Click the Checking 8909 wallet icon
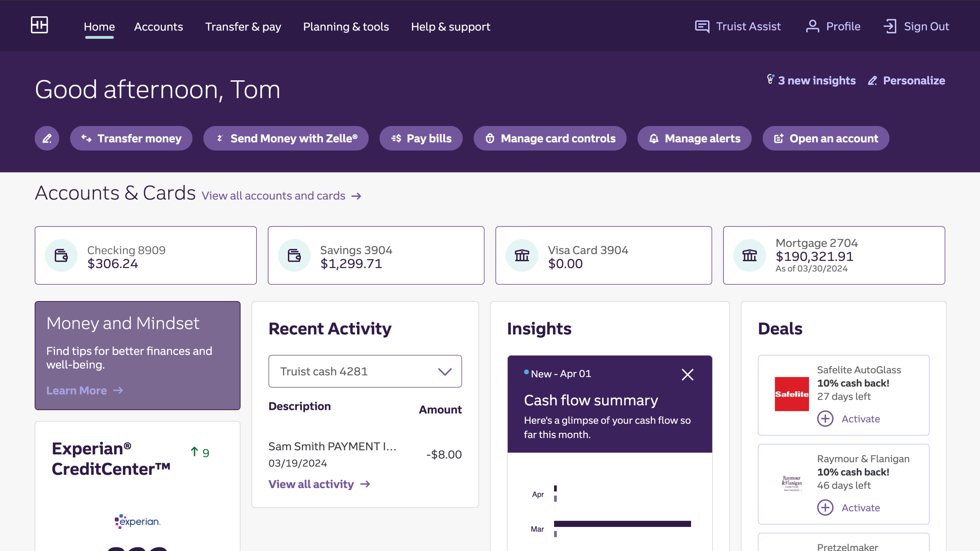 click(x=61, y=256)
